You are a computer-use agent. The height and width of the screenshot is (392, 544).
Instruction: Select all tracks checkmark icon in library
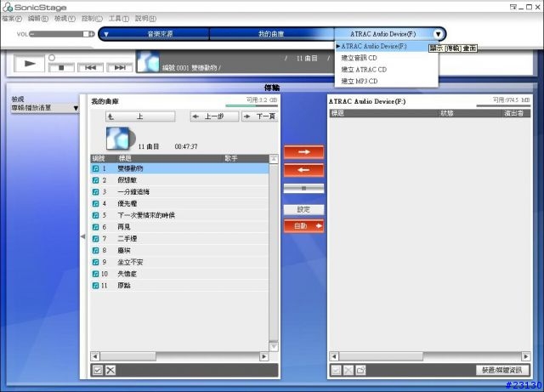point(98,371)
